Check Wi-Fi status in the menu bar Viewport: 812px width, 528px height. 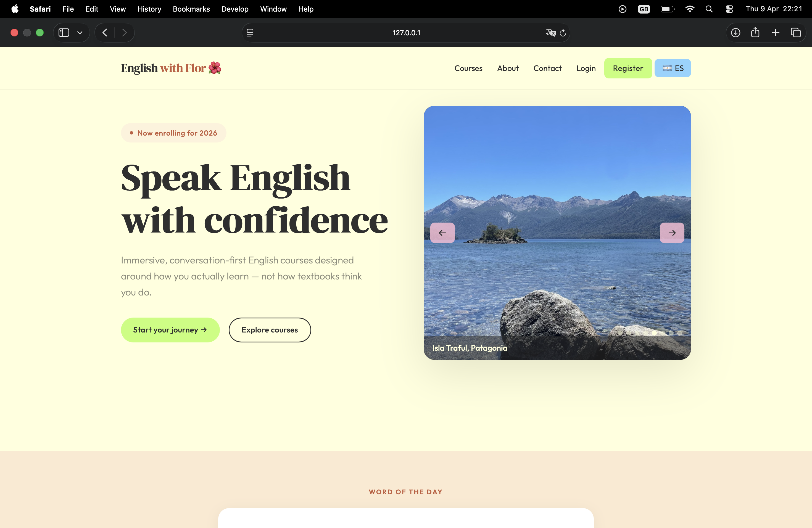click(690, 9)
